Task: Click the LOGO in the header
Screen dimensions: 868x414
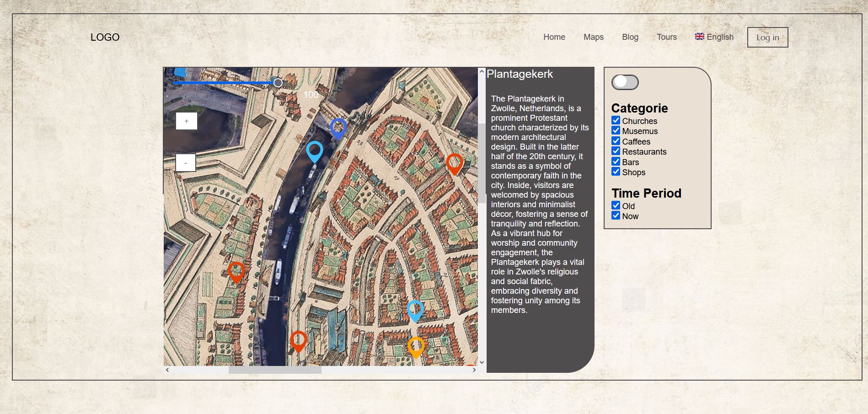Action: click(105, 37)
